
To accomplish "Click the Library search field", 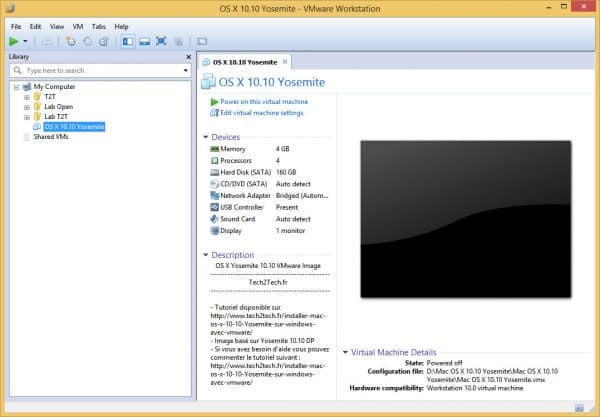I will tap(100, 70).
